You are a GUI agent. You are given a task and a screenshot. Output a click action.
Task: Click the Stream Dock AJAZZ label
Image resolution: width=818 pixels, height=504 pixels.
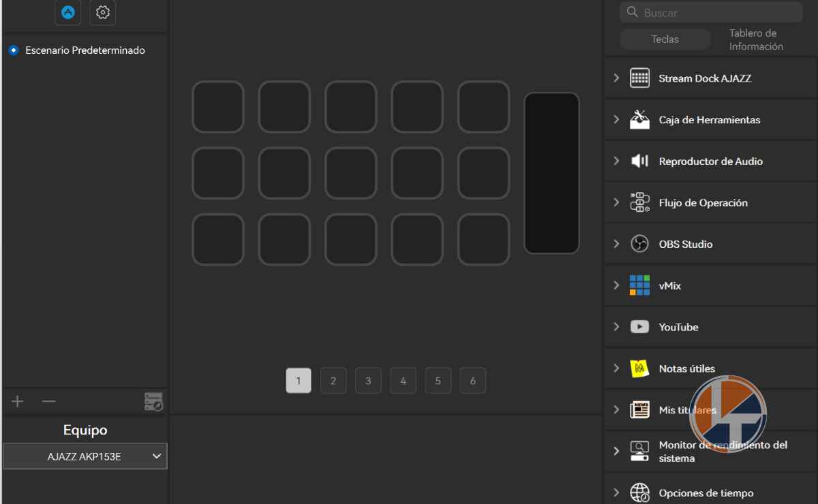[x=705, y=78]
